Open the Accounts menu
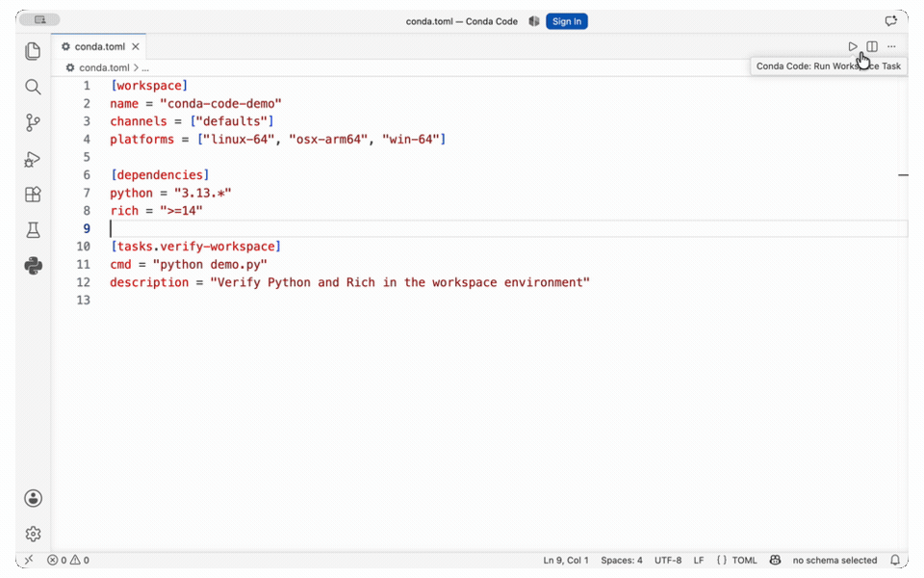924x578 pixels. point(33,498)
